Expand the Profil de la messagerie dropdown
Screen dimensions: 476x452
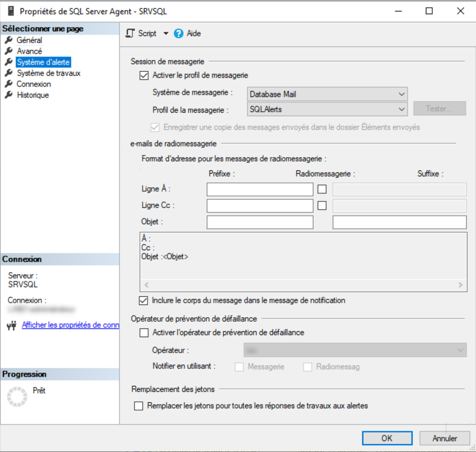pos(327,109)
